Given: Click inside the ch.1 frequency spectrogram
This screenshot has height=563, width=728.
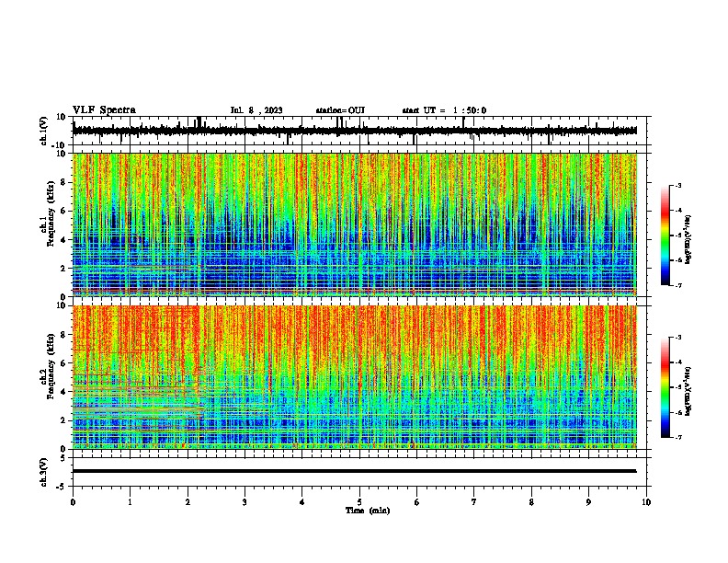Looking at the screenshot, I should point(354,224).
